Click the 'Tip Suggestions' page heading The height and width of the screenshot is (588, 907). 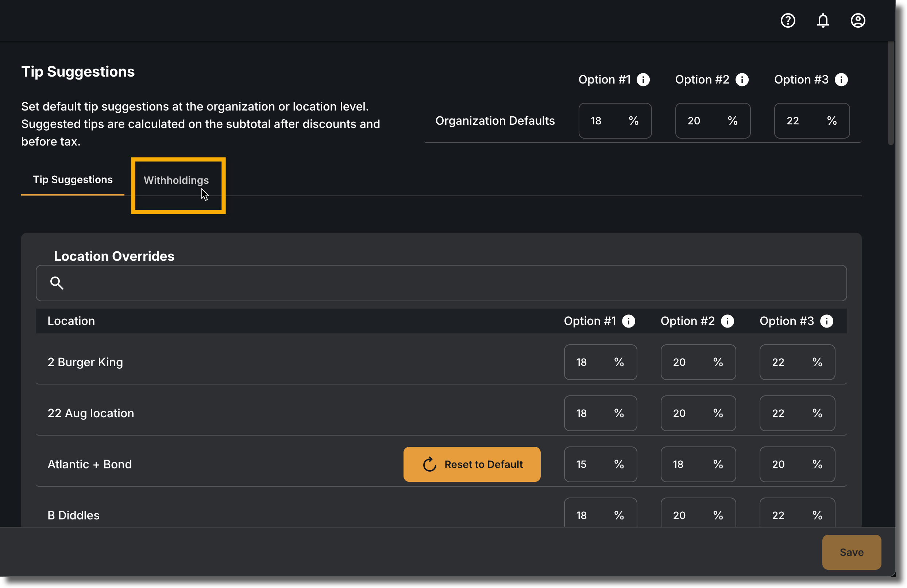pos(78,71)
